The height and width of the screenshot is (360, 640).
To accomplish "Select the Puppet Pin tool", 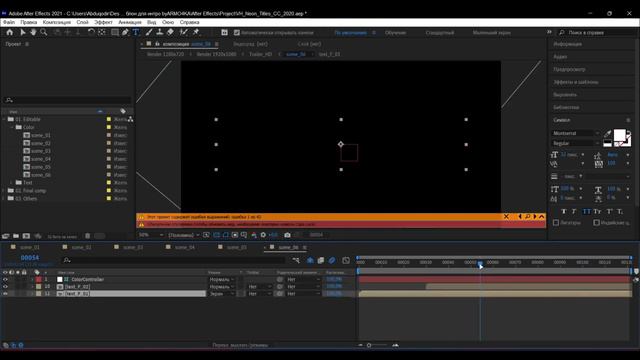I will [196, 32].
